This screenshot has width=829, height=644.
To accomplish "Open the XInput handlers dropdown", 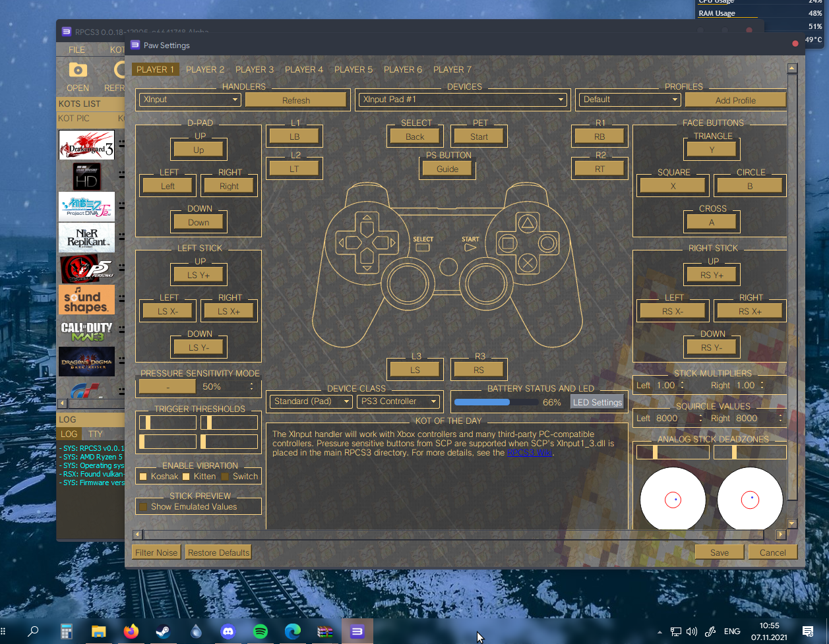I will coord(190,100).
